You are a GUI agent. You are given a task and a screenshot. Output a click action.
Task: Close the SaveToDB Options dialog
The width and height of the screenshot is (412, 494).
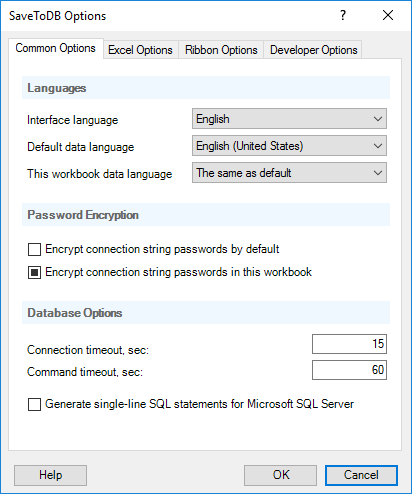click(388, 15)
